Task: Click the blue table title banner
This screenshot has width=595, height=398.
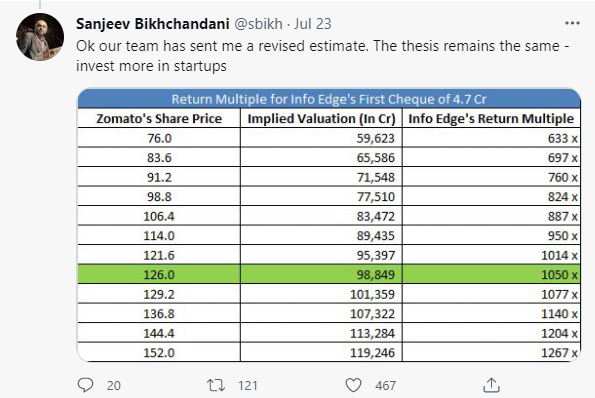Action: pos(329,99)
